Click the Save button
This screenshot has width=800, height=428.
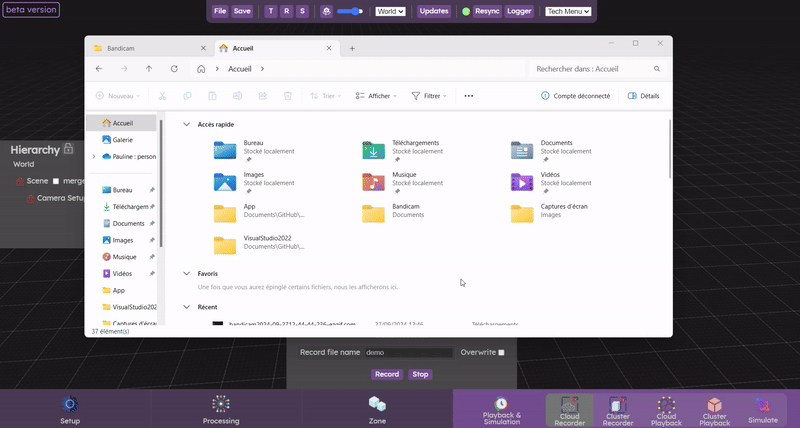(242, 11)
